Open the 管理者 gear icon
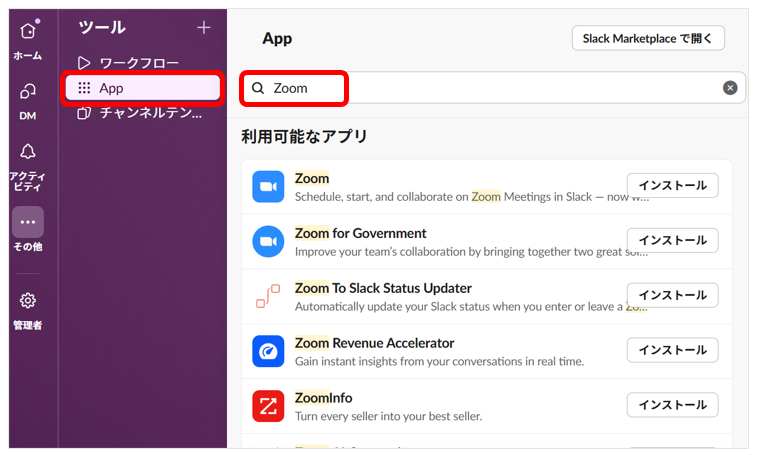The height and width of the screenshot is (459, 759). tap(28, 301)
